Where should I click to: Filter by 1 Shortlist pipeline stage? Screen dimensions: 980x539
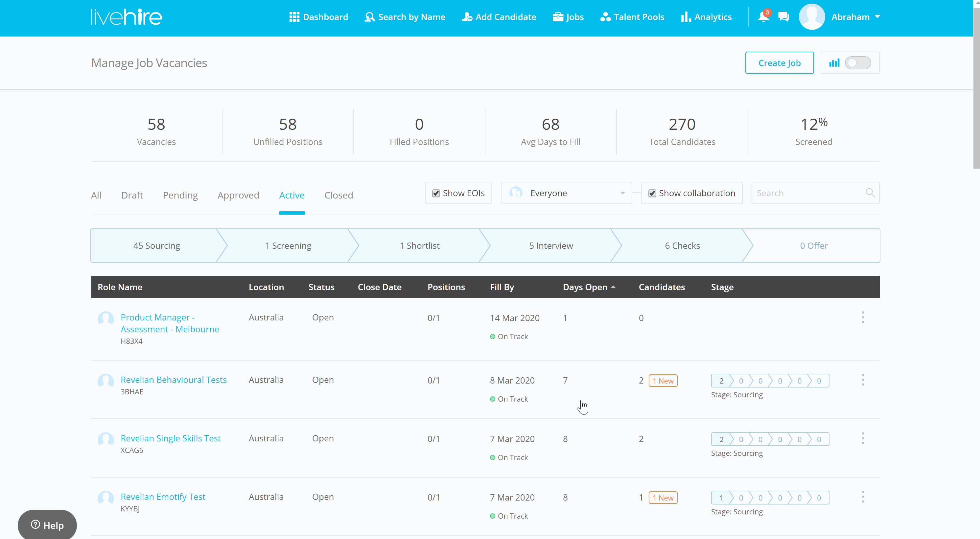coord(419,246)
